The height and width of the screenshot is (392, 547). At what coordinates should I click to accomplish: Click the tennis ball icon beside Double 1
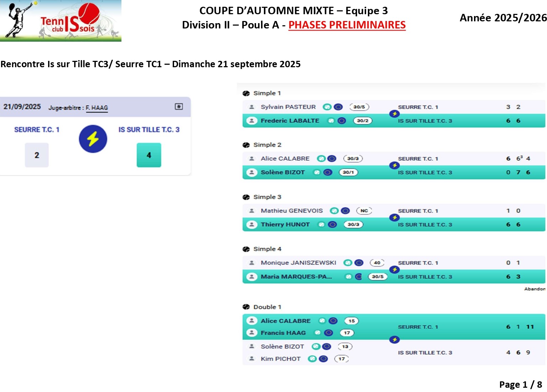tap(246, 307)
